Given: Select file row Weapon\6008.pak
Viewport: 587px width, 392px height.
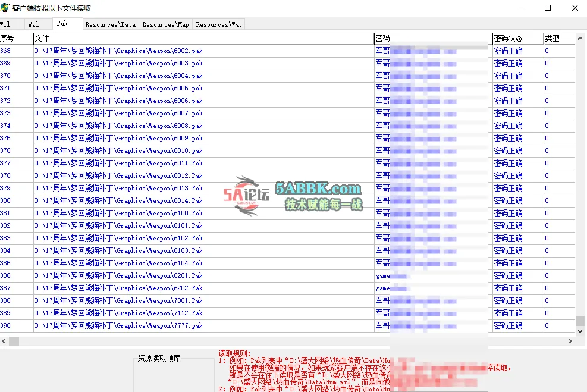Looking at the screenshot, I should click(287, 126).
